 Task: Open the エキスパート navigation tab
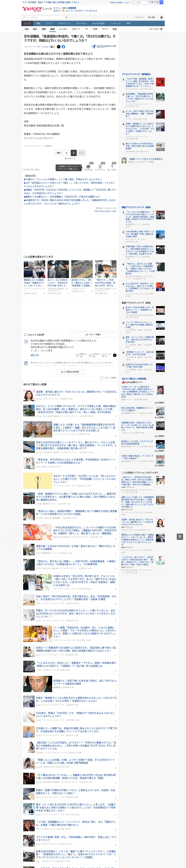(x=64, y=24)
